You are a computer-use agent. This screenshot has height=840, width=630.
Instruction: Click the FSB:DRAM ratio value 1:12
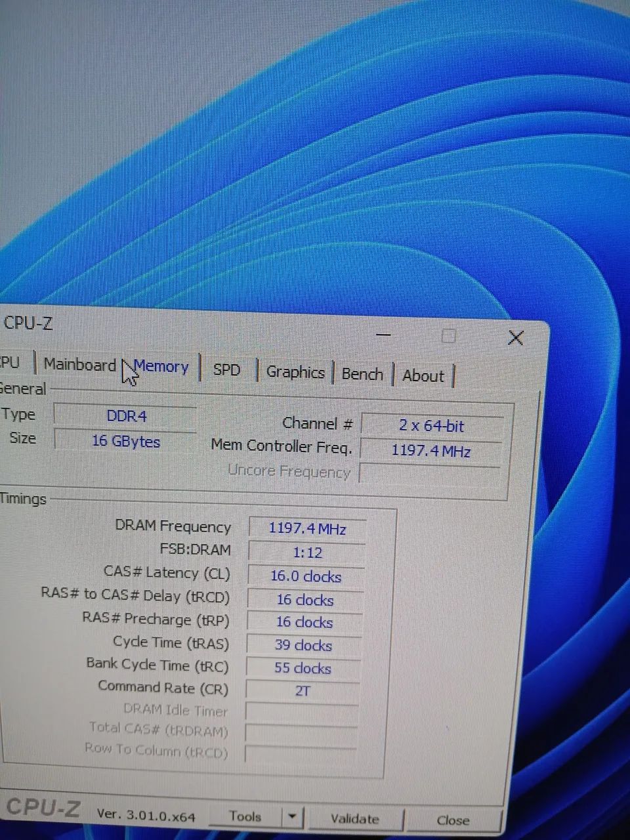306,553
